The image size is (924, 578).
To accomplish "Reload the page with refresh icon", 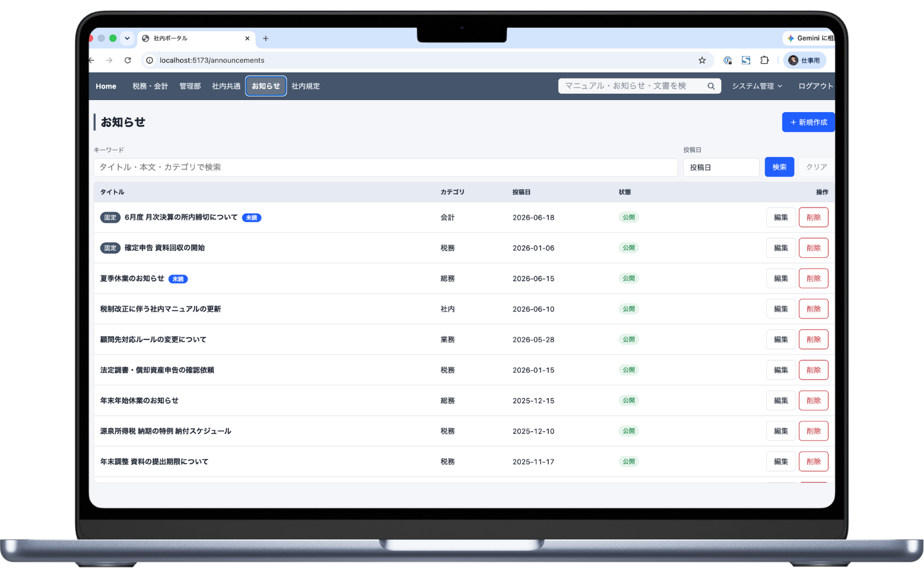I will pyautogui.click(x=128, y=60).
